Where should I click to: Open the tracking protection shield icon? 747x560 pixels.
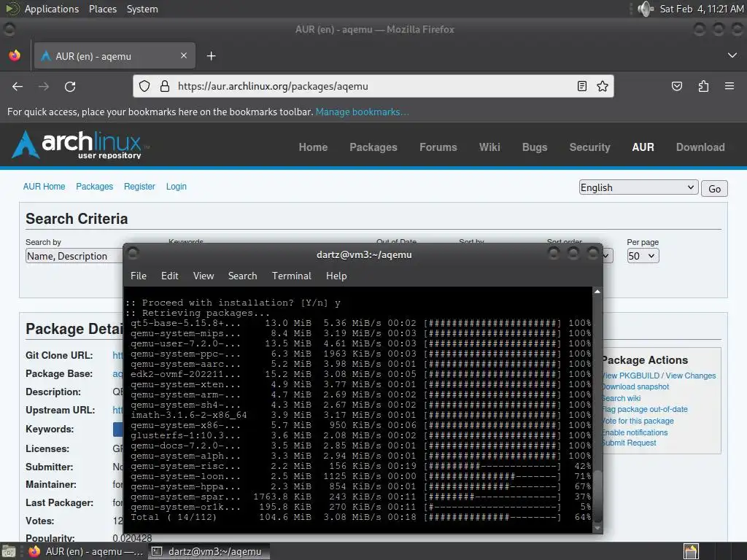click(x=144, y=86)
